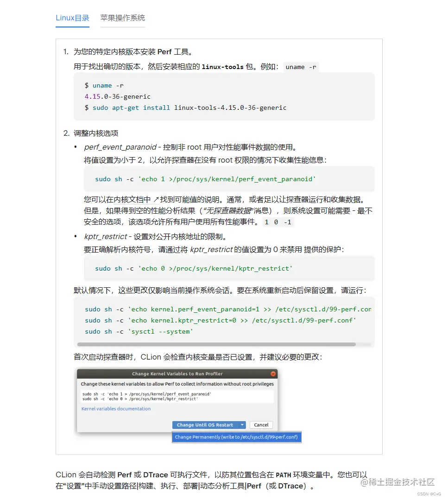
Task: Click the 'sysctl --system' command line
Action: (139, 332)
